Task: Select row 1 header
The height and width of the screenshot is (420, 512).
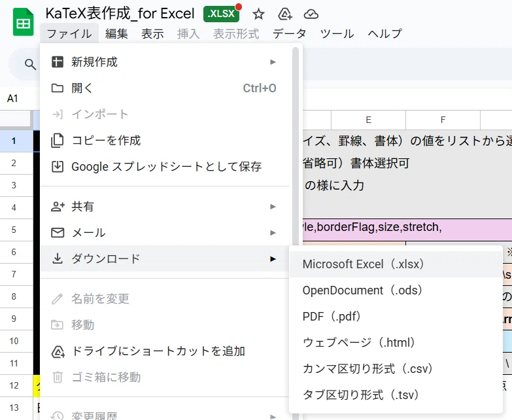Action: click(x=16, y=141)
